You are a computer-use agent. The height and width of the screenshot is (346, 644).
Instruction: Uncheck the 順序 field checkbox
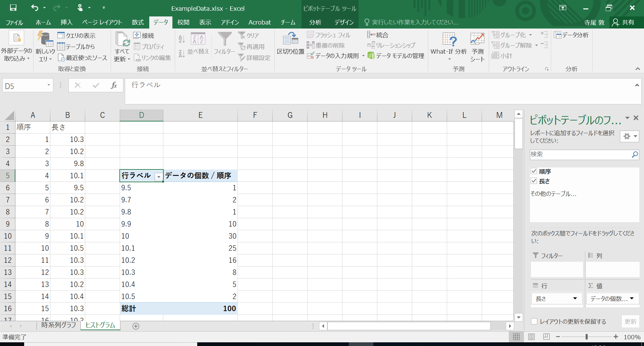[x=534, y=171]
